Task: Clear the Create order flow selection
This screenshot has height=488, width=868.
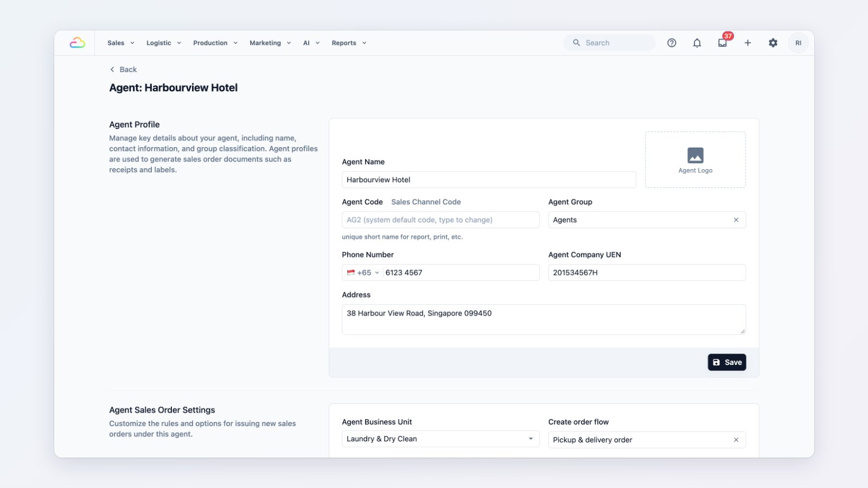Action: 736,440
